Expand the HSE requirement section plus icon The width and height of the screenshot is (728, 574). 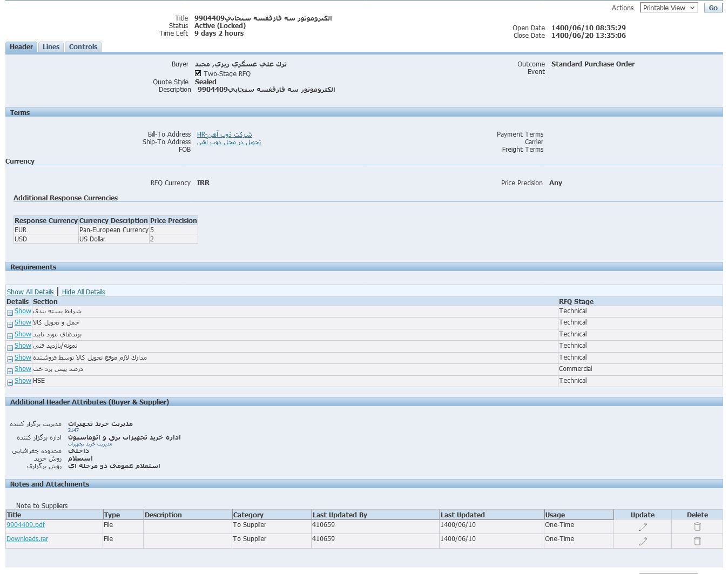[10, 382]
